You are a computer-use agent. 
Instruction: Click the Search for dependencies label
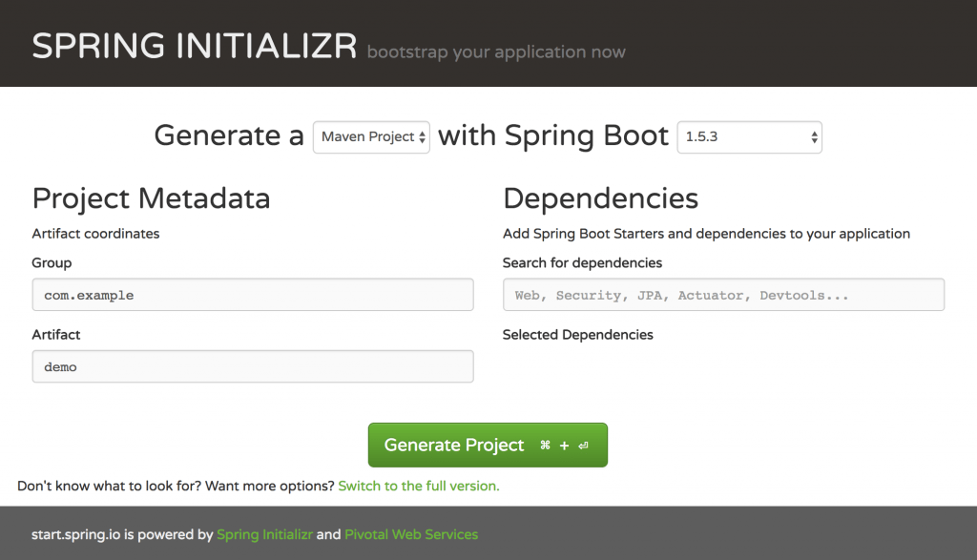[x=582, y=262]
